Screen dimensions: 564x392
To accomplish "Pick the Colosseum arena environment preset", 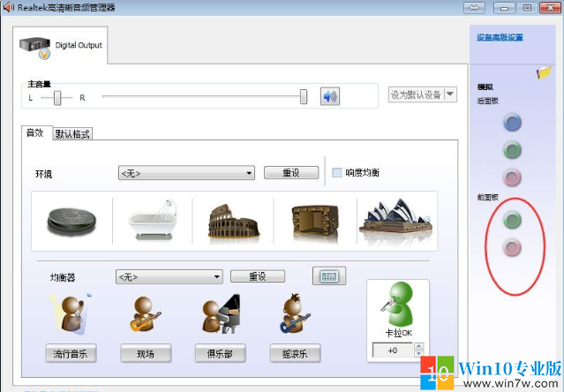I will 233,221.
